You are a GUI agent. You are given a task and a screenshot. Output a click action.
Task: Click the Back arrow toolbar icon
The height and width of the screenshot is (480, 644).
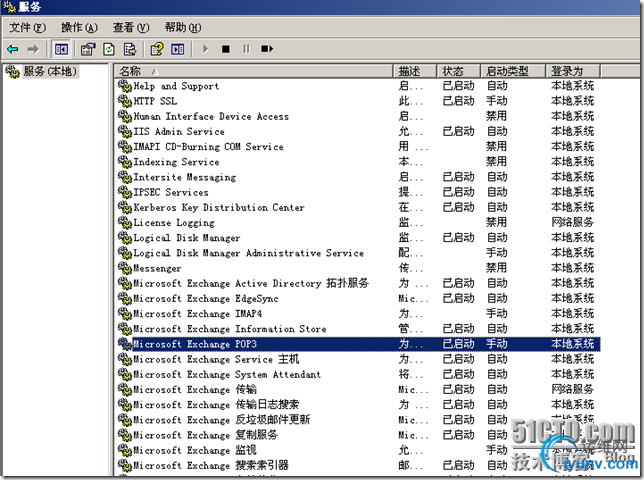13,49
